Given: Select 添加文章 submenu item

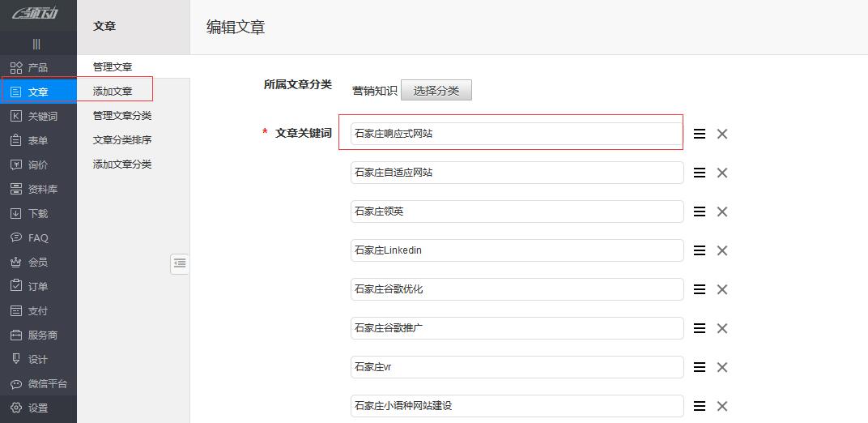Looking at the screenshot, I should click(113, 92).
